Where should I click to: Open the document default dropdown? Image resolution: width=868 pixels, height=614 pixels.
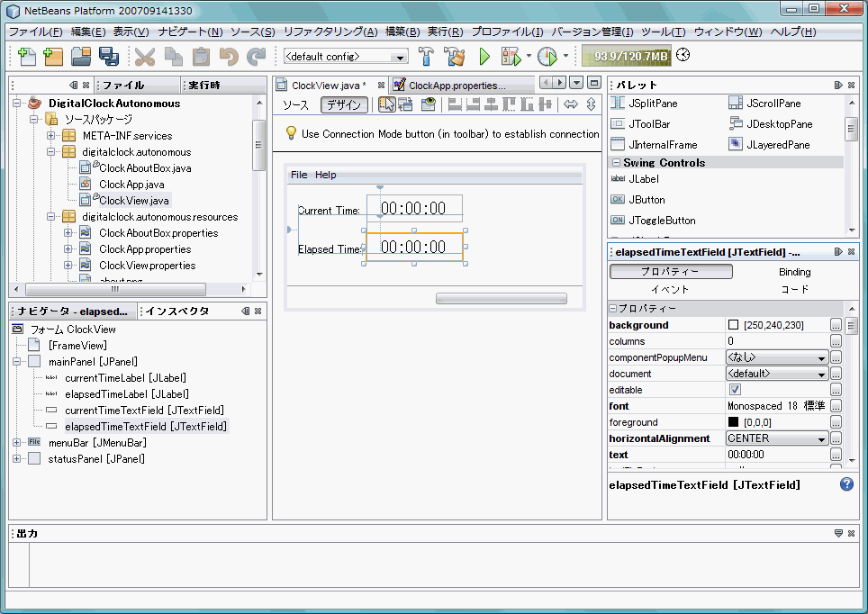(x=777, y=374)
